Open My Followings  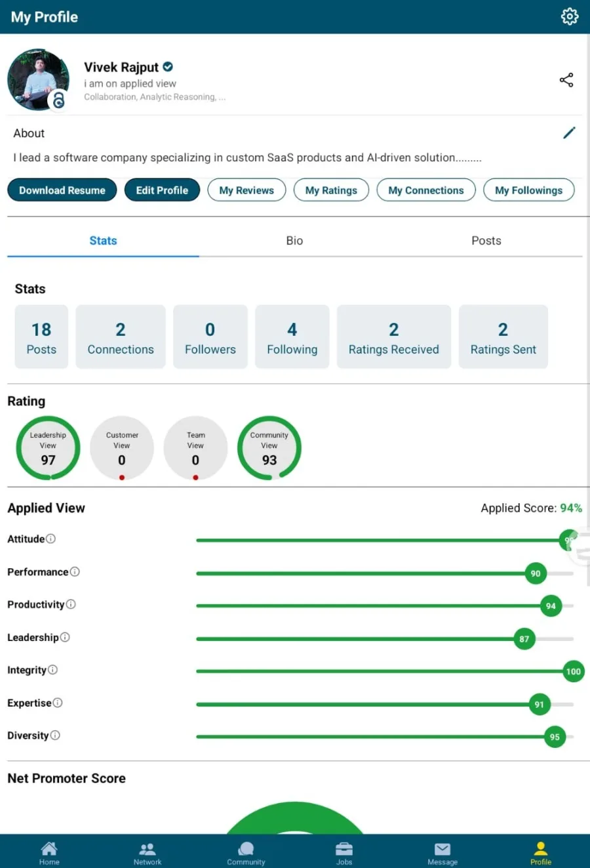click(528, 190)
